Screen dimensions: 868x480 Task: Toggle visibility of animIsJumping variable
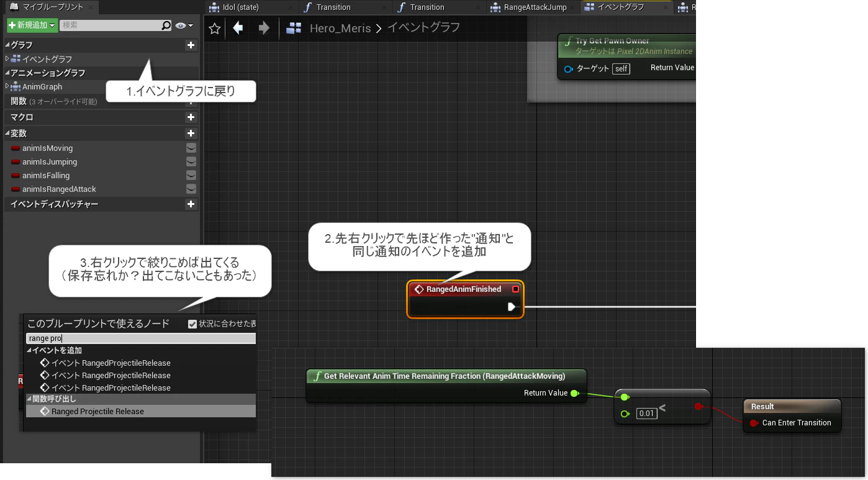click(192, 162)
